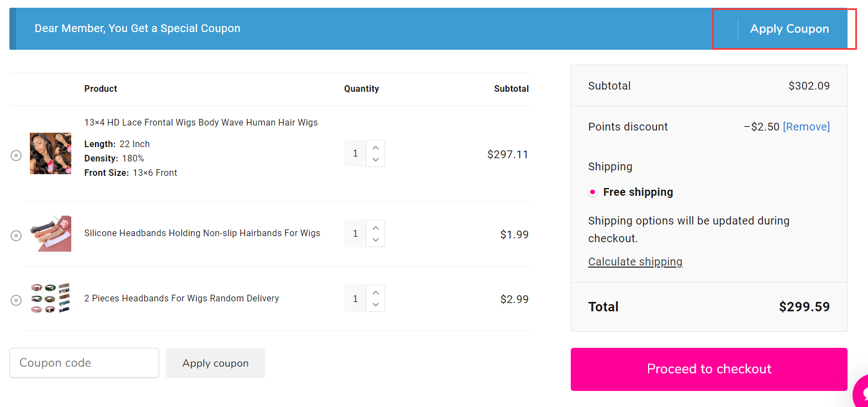This screenshot has height=407, width=868.
Task: Open the chat bubble widget
Action: coord(861,393)
